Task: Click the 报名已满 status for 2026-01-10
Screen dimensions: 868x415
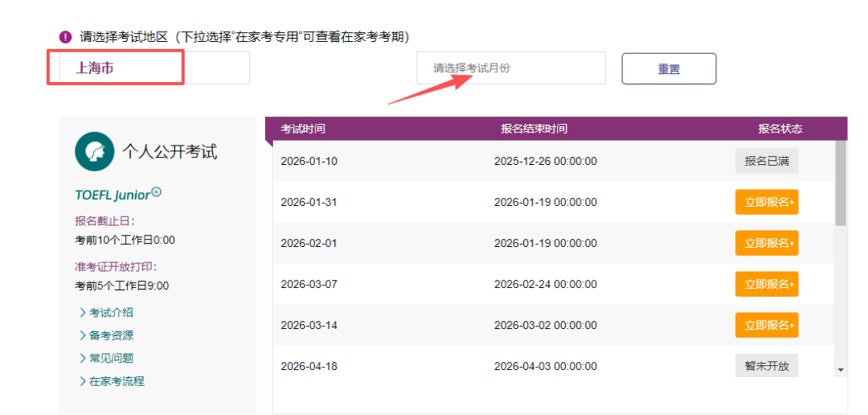Action: click(767, 161)
